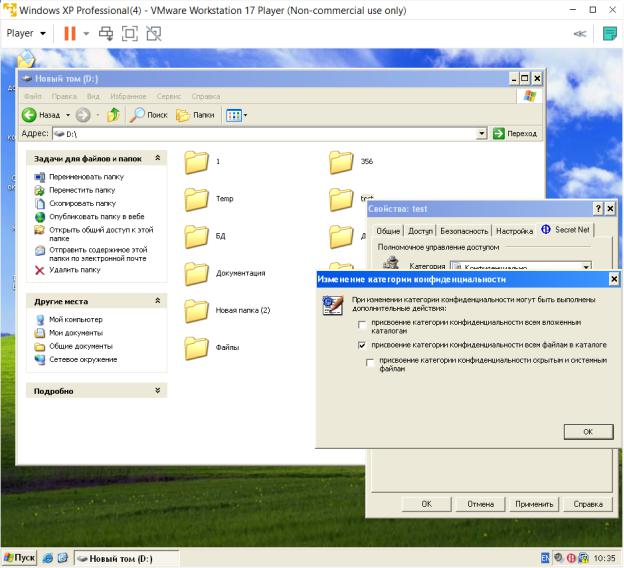Open the Пуск start menu
Screen dimensions: 624x568
pyautogui.click(x=20, y=558)
